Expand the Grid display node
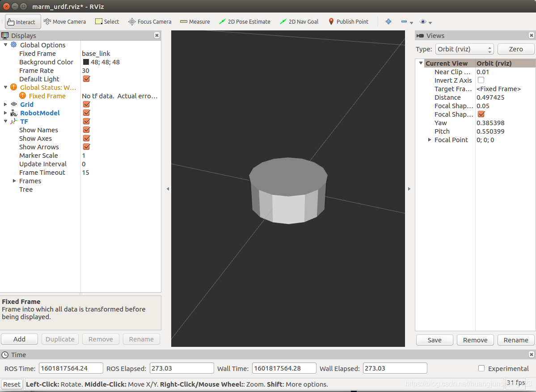The height and width of the screenshot is (392, 536). (5, 104)
